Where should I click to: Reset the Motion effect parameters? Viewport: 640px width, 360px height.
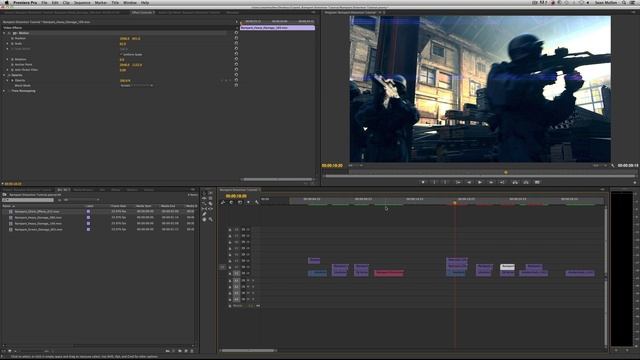click(x=236, y=33)
